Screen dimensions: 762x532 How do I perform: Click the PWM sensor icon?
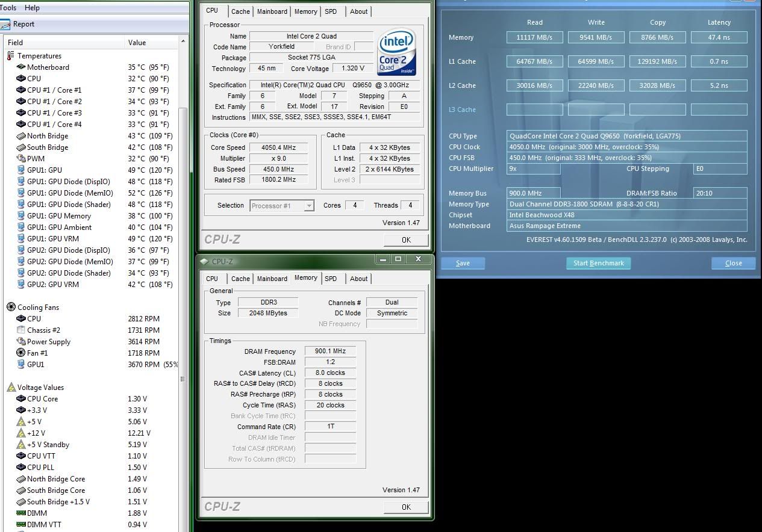pyautogui.click(x=21, y=159)
